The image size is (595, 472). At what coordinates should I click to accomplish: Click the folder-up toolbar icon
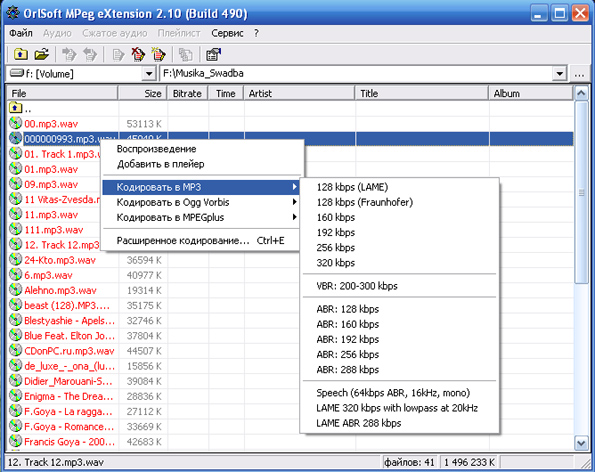tap(21, 54)
